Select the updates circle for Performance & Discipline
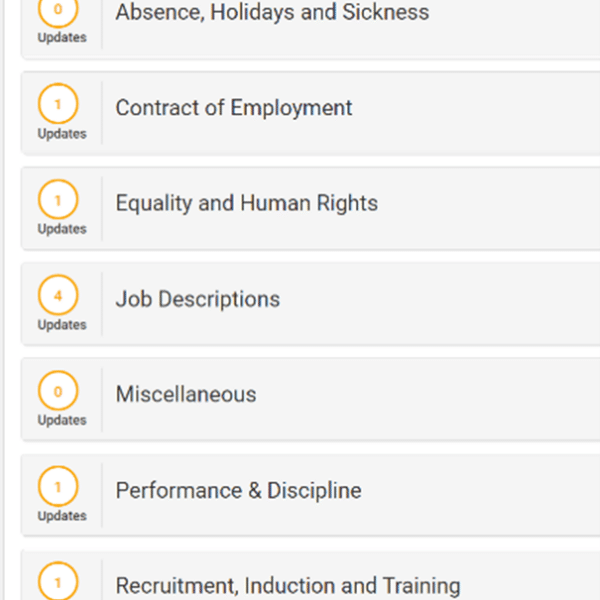The image size is (600, 600). [58, 486]
